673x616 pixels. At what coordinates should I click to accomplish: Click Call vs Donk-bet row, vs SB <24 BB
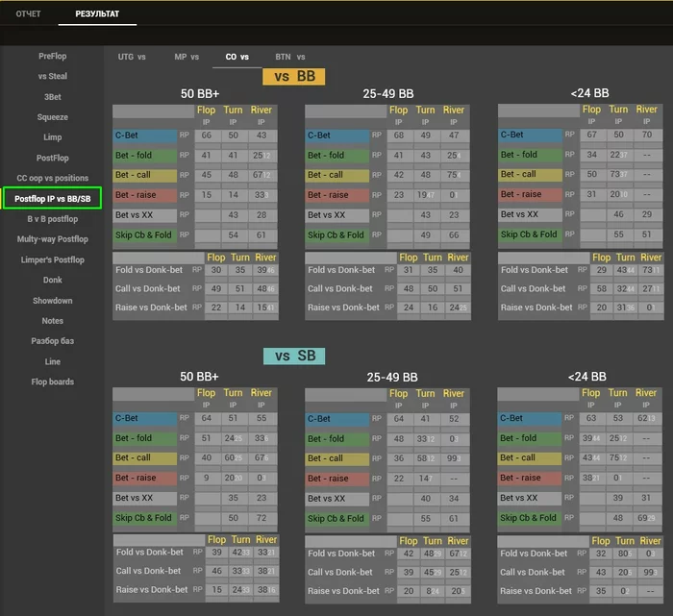[580, 572]
